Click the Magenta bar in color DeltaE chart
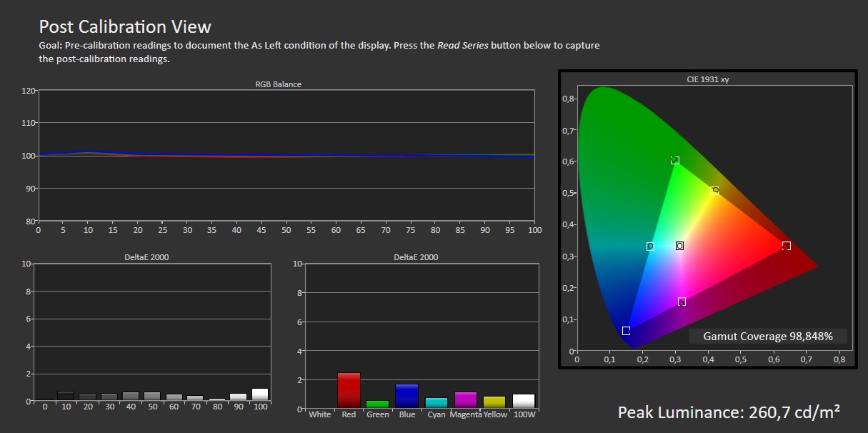The width and height of the screenshot is (868, 433). click(465, 400)
